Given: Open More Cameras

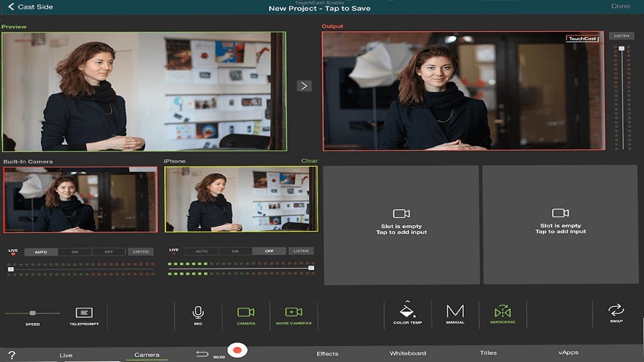Looking at the screenshot, I should [293, 313].
